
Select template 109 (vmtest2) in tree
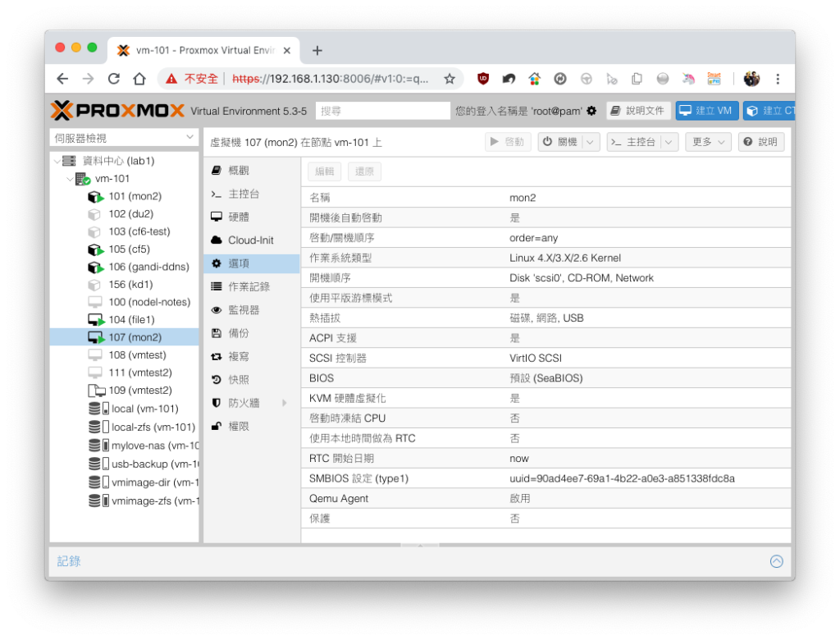pyautogui.click(x=130, y=391)
